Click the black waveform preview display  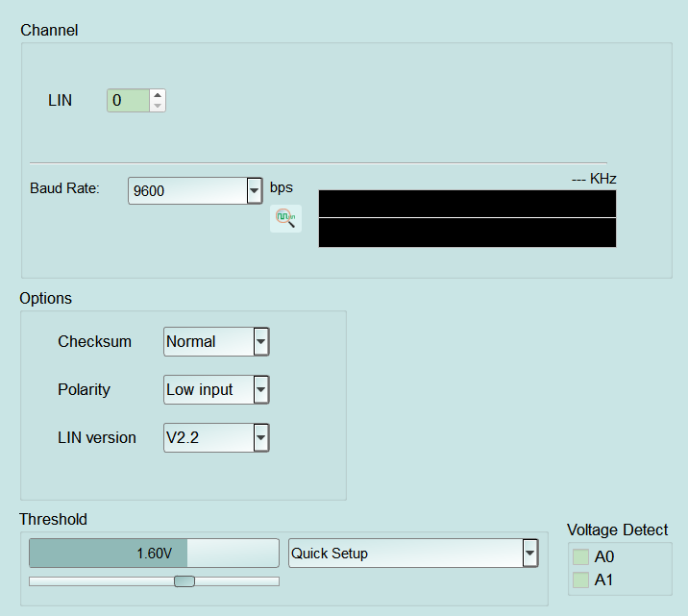coord(467,218)
